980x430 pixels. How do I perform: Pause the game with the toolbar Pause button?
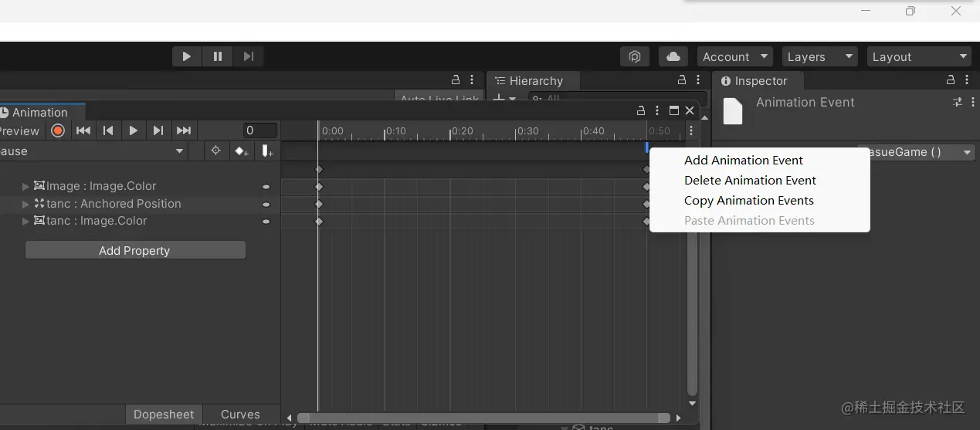[x=218, y=56]
